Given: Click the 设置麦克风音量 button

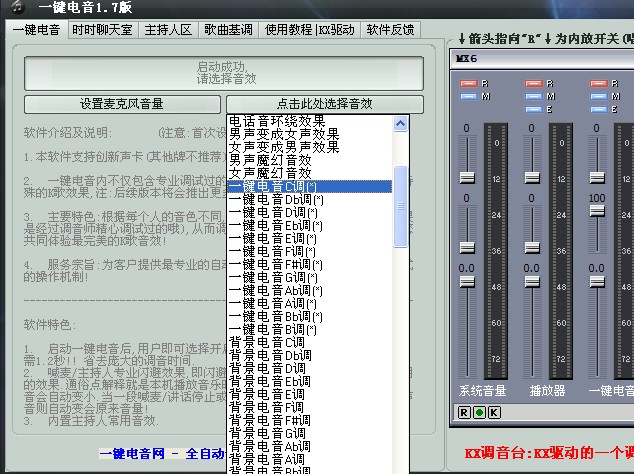Looking at the screenshot, I should [122, 104].
